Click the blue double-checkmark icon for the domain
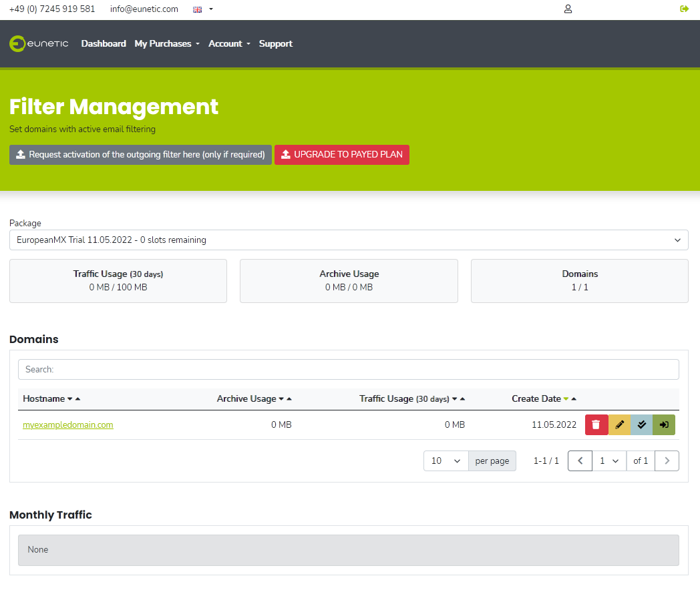 click(641, 424)
